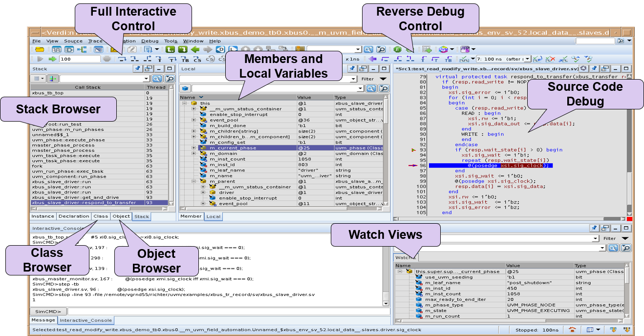This screenshot has width=644, height=336.
Task: Switch to the Message tab
Action: [x=43, y=320]
